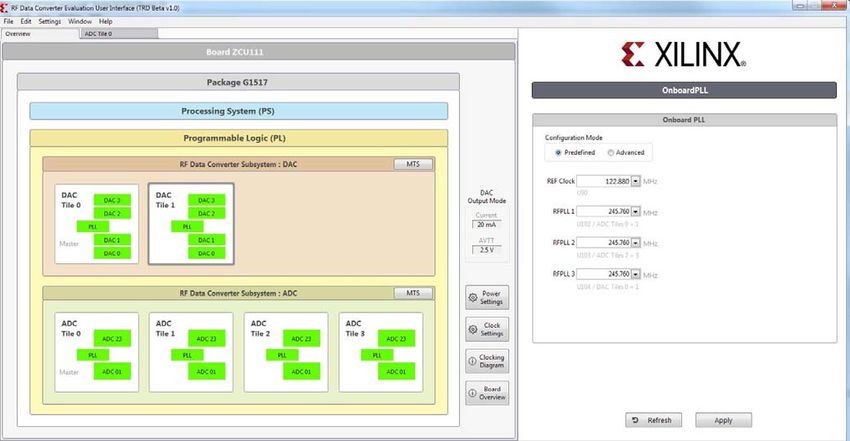The height and width of the screenshot is (441, 850).
Task: Click the Processing System (PS) block
Action: 239,111
